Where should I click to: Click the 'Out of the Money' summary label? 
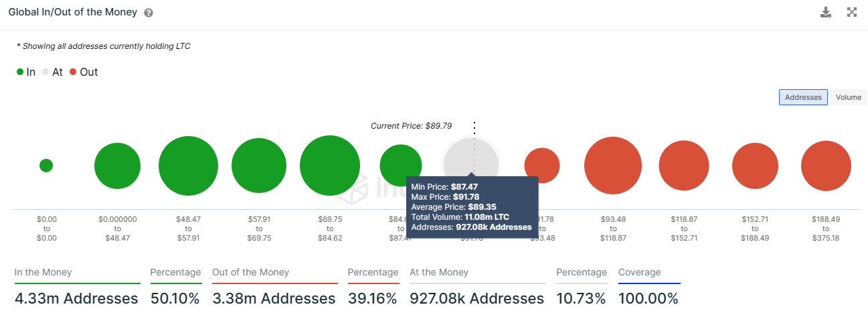point(250,272)
